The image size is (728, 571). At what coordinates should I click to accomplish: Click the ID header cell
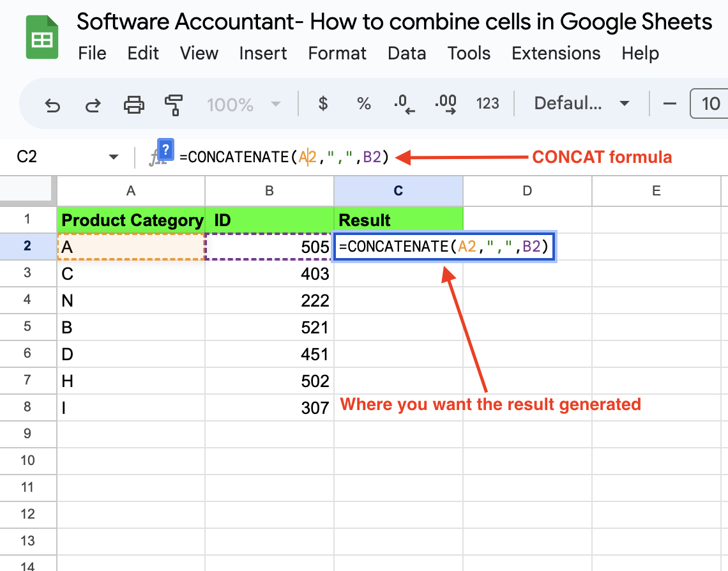point(269,220)
